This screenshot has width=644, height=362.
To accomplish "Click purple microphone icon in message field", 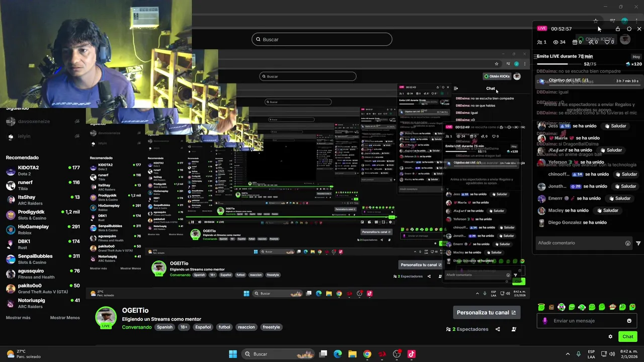I will [545, 321].
